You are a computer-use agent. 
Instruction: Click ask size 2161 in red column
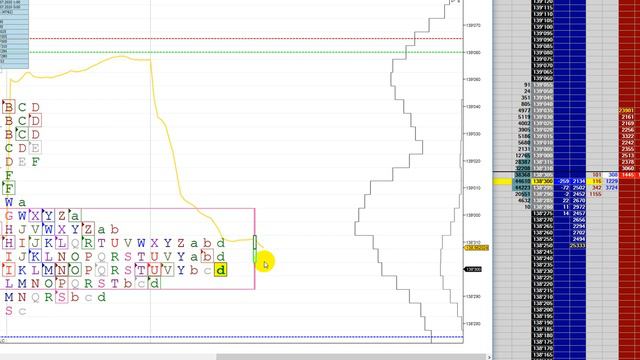click(627, 117)
